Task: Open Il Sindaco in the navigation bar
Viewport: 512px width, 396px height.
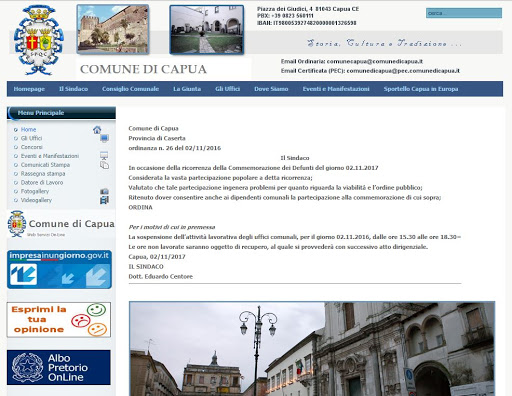Action: pos(73,89)
